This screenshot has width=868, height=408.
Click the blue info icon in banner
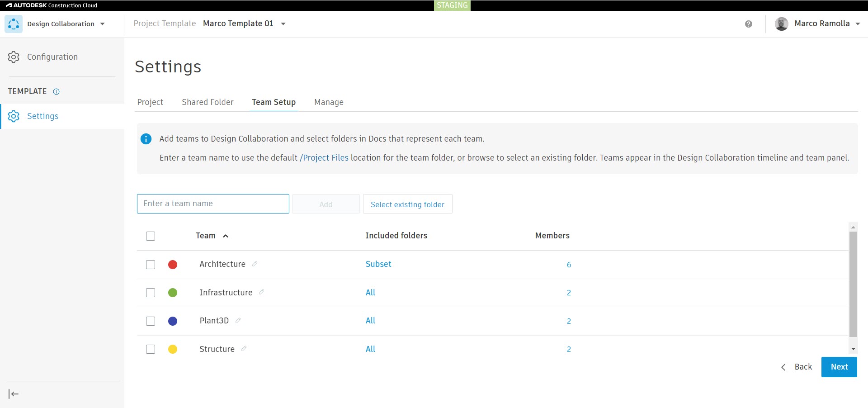(146, 139)
